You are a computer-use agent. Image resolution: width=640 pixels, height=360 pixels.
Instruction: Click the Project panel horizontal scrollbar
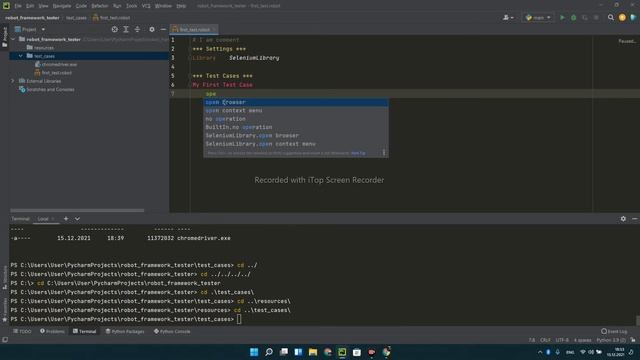pos(77,211)
